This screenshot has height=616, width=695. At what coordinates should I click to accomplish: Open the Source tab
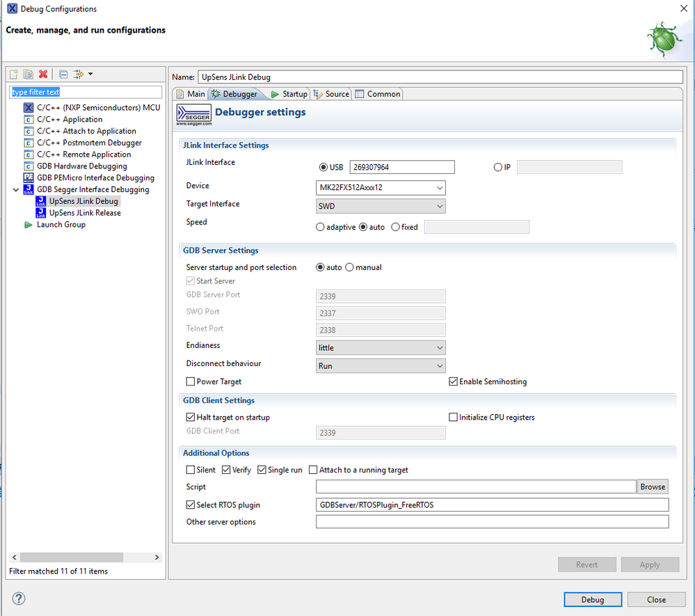[332, 94]
